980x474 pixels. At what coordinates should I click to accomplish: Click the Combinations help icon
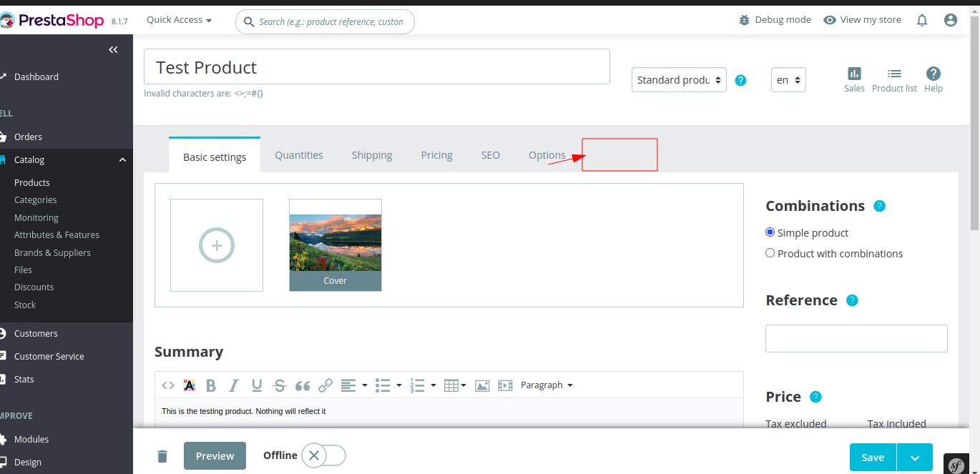click(x=880, y=206)
